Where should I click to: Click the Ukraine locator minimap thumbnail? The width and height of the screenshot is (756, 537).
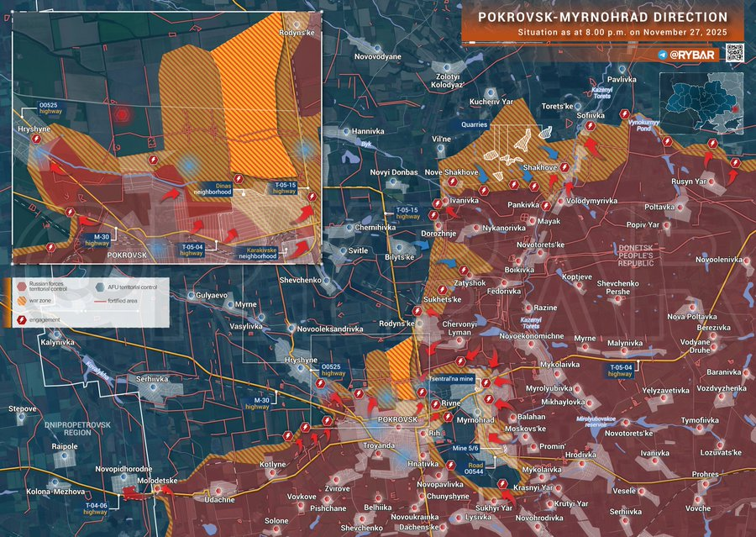tap(701, 103)
